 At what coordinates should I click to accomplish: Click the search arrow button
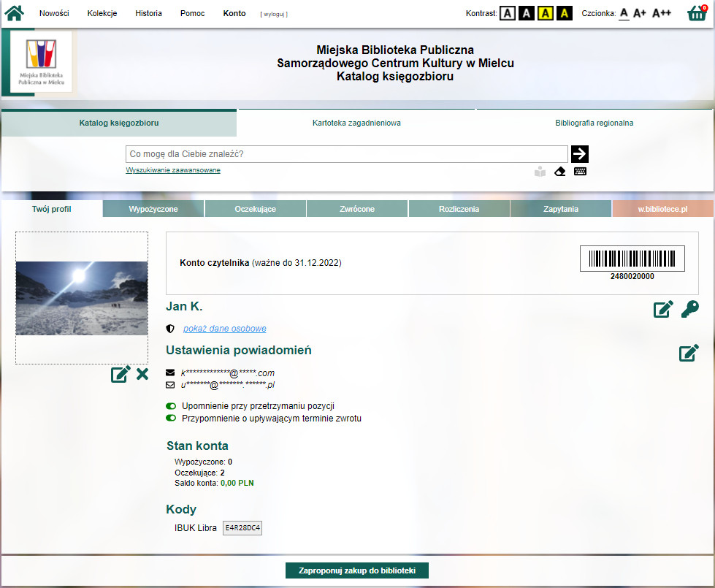pos(580,154)
